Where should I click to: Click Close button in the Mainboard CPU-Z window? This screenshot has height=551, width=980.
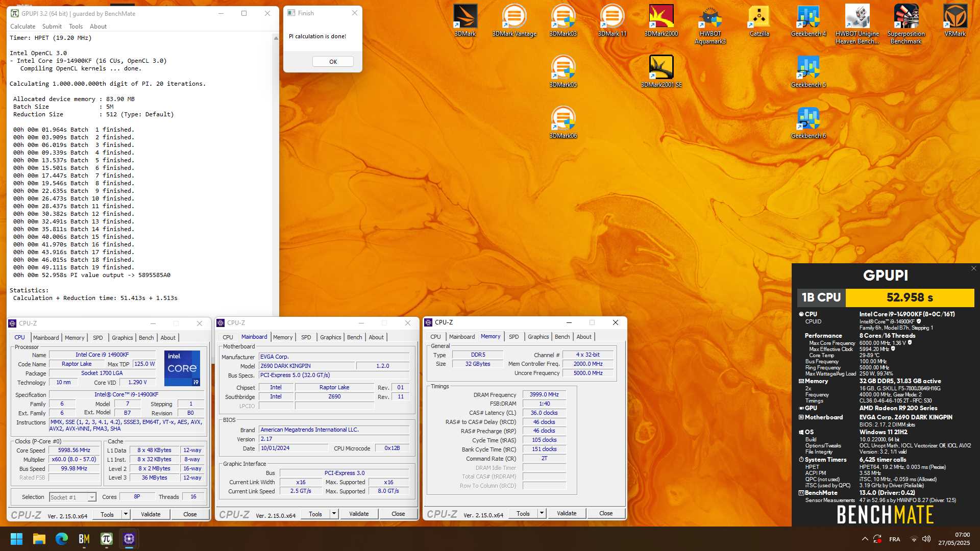[x=398, y=514]
